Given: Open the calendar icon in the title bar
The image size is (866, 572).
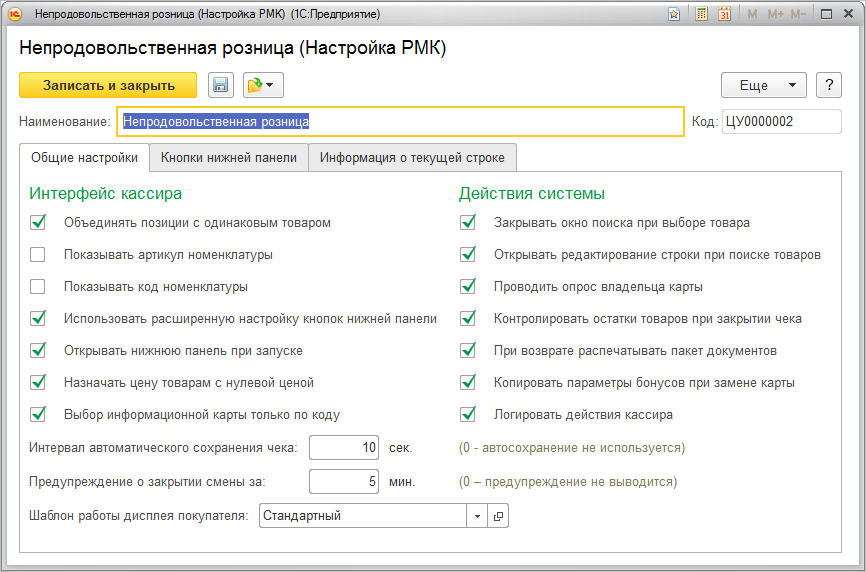Looking at the screenshot, I should click(724, 14).
